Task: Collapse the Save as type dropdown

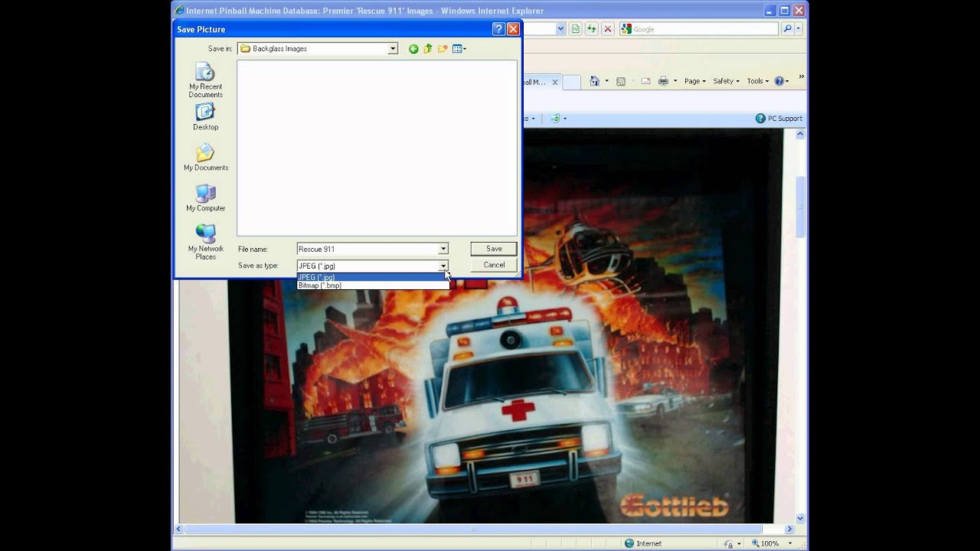Action: tap(443, 266)
